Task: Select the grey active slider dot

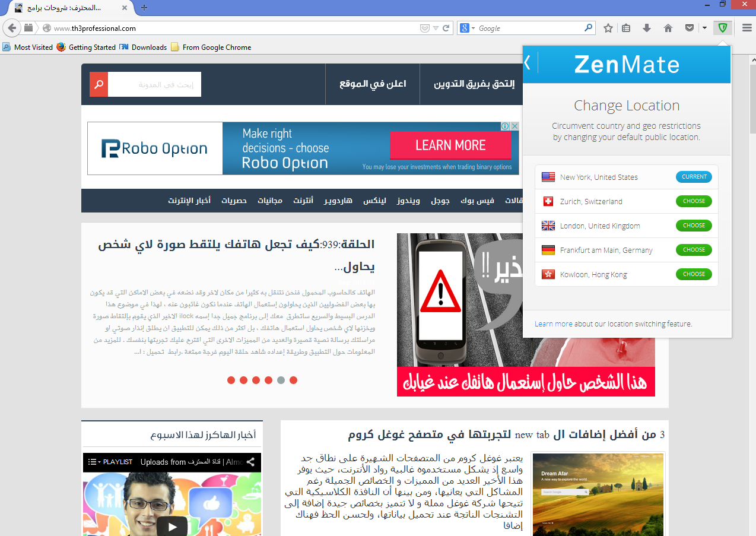Action: [x=281, y=380]
